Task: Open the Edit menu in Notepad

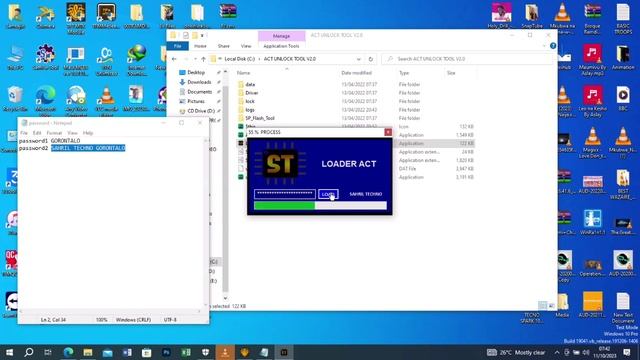Action: coord(37,133)
